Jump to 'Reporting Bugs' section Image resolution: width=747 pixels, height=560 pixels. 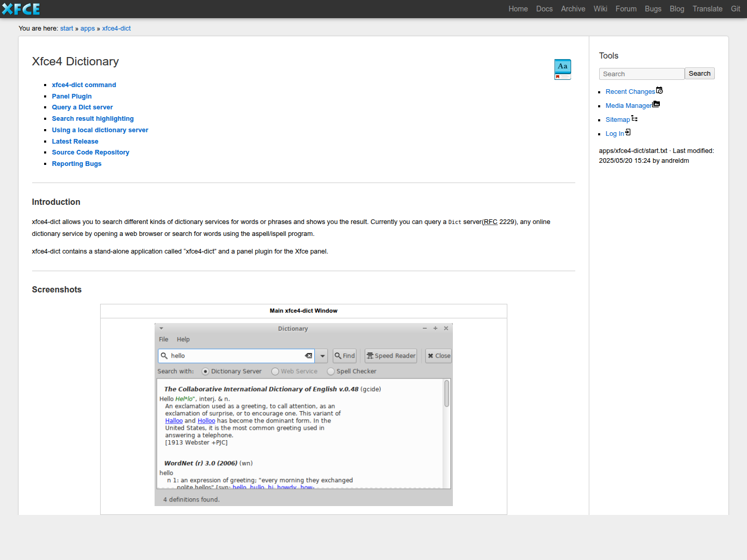77,164
